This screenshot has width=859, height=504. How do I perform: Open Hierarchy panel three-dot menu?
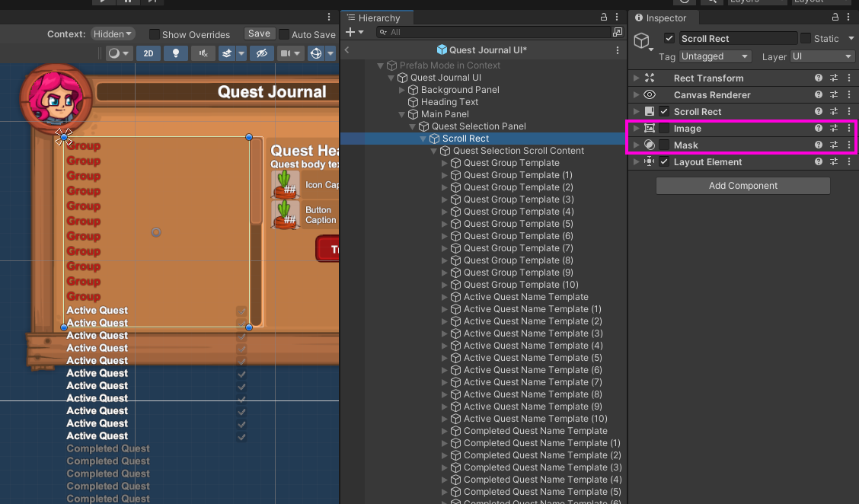(x=617, y=17)
